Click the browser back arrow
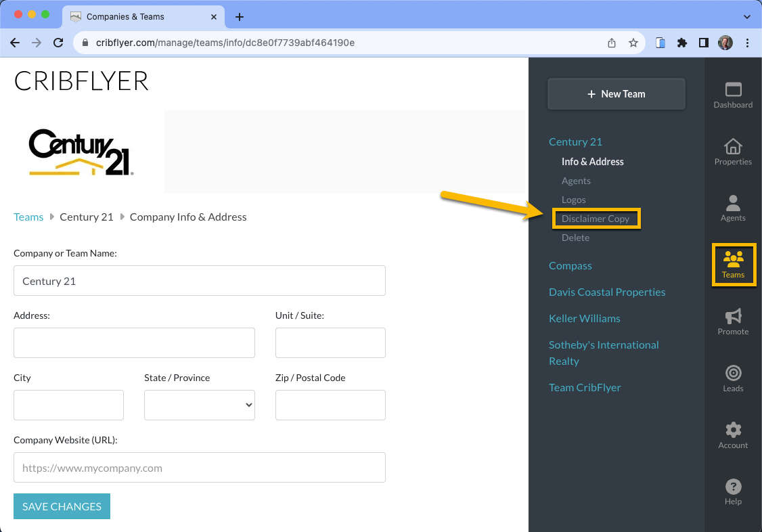This screenshot has width=762, height=532. [15, 43]
